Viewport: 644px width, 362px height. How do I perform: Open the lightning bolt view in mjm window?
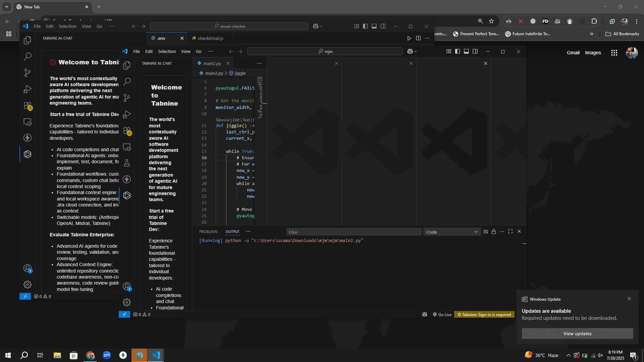click(127, 179)
